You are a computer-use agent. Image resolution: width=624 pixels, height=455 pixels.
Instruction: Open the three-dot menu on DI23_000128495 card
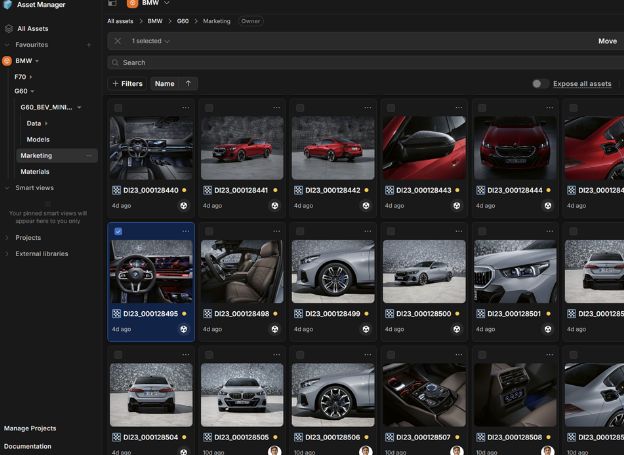[186, 231]
